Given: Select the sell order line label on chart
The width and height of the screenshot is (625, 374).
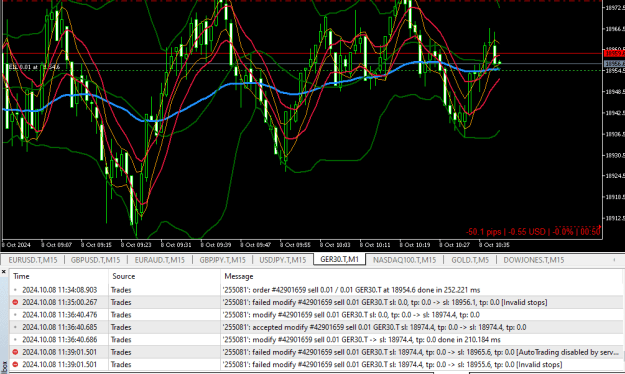Looking at the screenshot, I should [x=33, y=67].
